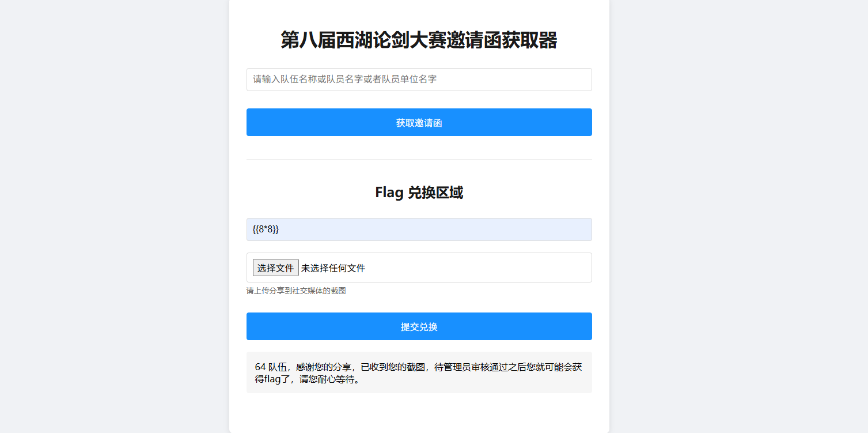Image resolution: width=868 pixels, height=433 pixels.
Task: Click the gray page background right of the card
Action: click(737, 216)
